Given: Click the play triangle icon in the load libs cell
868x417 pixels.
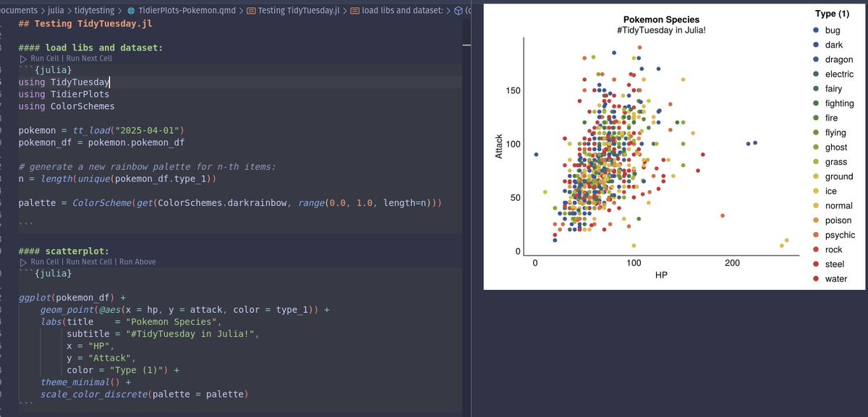Looking at the screenshot, I should 24,59.
